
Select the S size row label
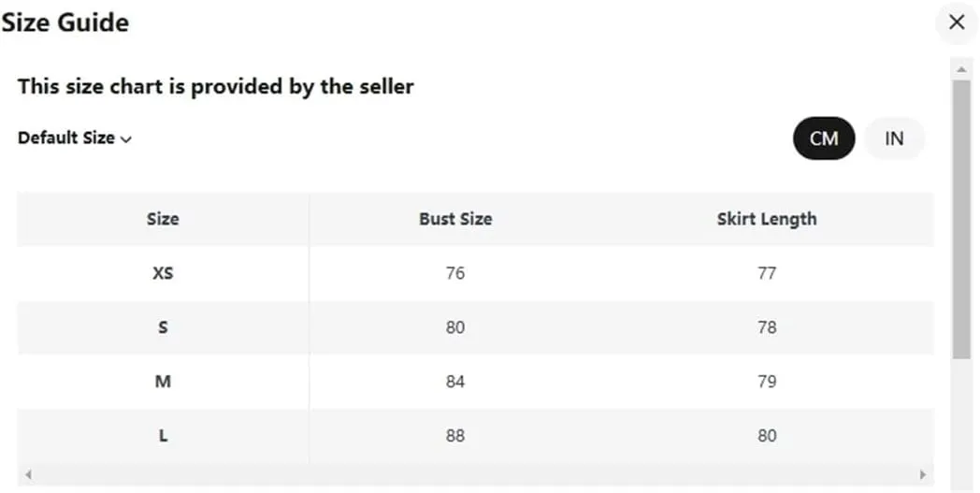(163, 327)
